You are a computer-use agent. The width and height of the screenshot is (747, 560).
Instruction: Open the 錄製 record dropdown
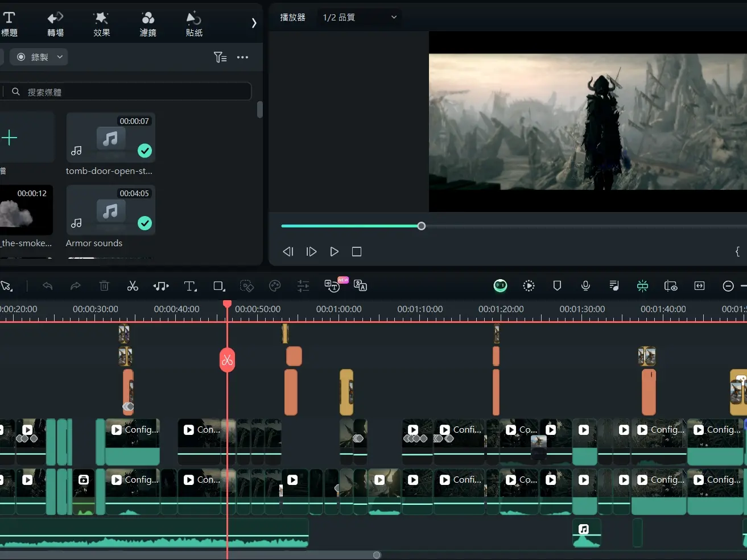click(39, 57)
